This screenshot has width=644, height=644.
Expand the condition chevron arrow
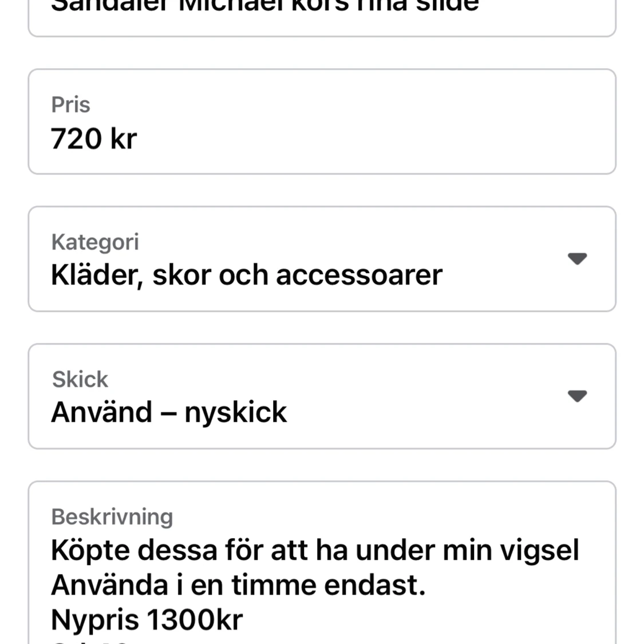click(x=578, y=396)
